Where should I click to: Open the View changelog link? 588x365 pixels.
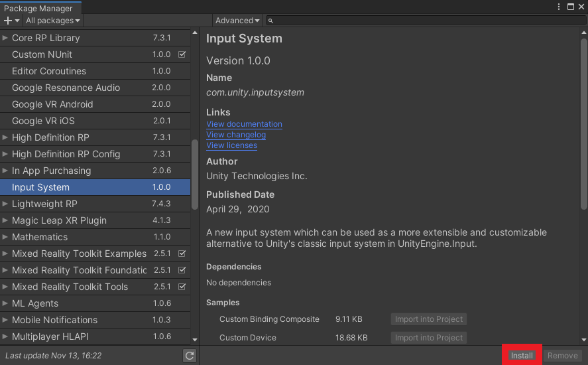pos(236,135)
